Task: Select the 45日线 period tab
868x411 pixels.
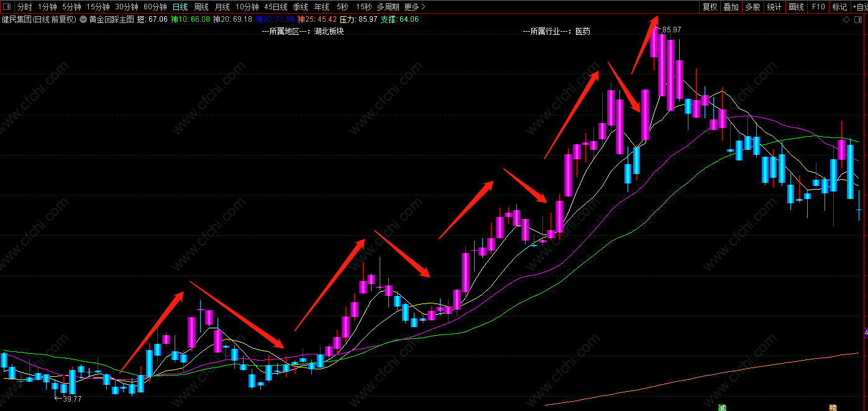Action: point(276,7)
